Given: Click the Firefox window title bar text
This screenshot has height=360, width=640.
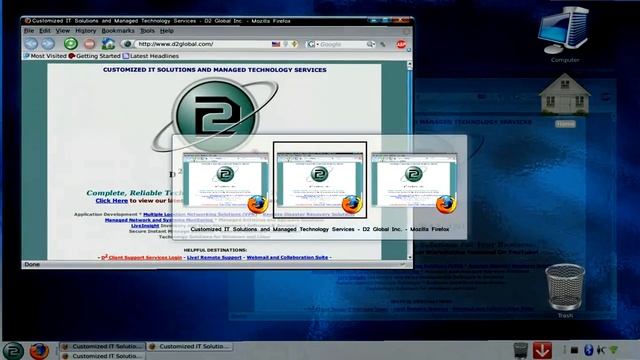Looking at the screenshot, I should [161, 20].
